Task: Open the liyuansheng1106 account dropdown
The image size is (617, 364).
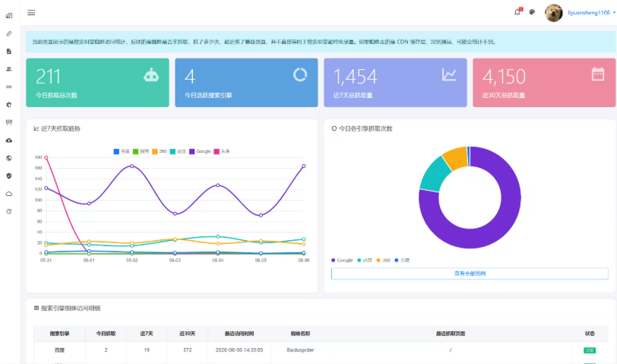Action: point(591,13)
